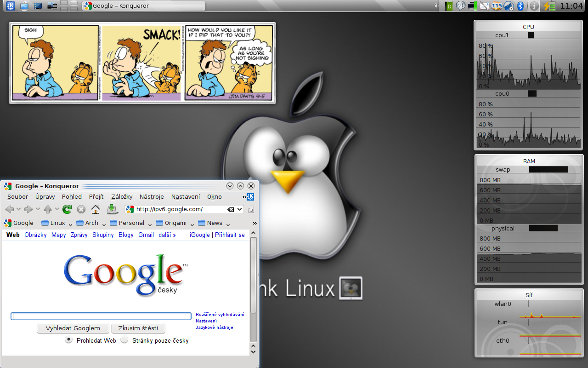Open the location bar history dropdown
This screenshot has width=588, height=368.
239,209
